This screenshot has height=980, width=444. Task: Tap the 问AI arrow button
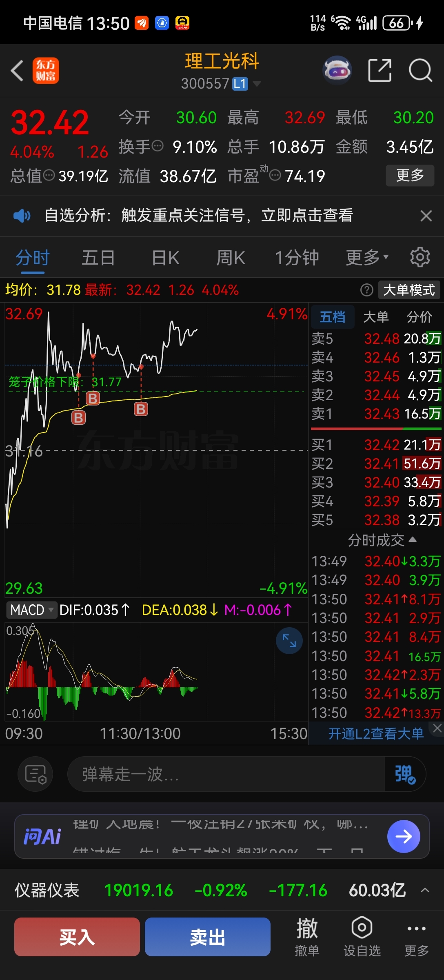click(404, 836)
